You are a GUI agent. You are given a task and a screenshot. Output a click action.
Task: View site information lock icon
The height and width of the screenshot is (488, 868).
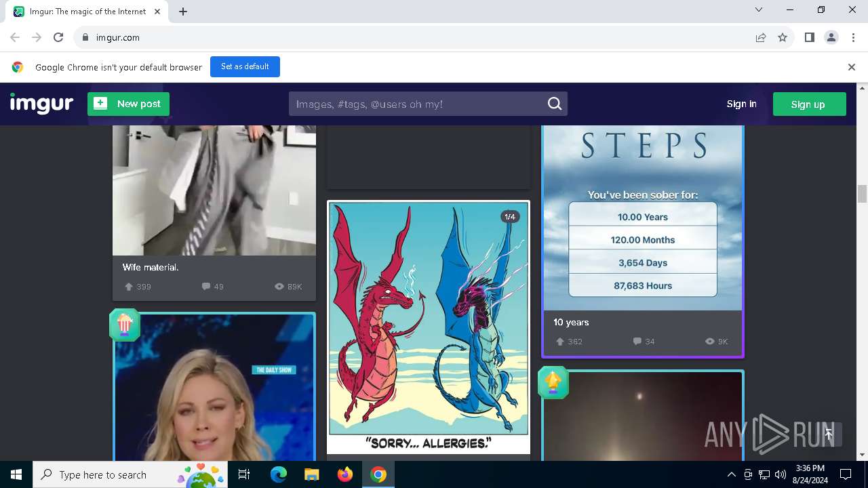coord(85,37)
